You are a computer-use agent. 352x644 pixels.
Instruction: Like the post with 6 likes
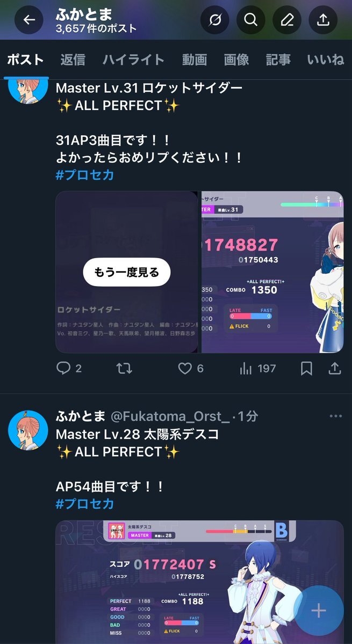190,368
